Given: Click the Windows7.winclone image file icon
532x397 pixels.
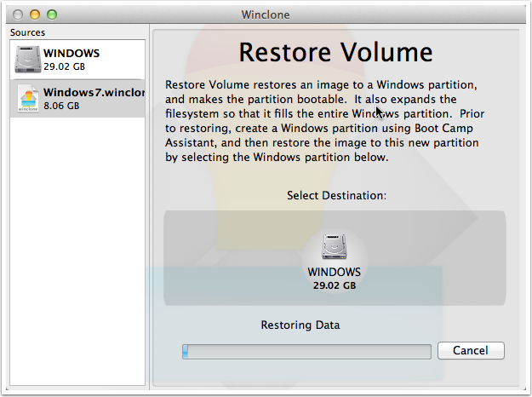Looking at the screenshot, I should pos(28,99).
